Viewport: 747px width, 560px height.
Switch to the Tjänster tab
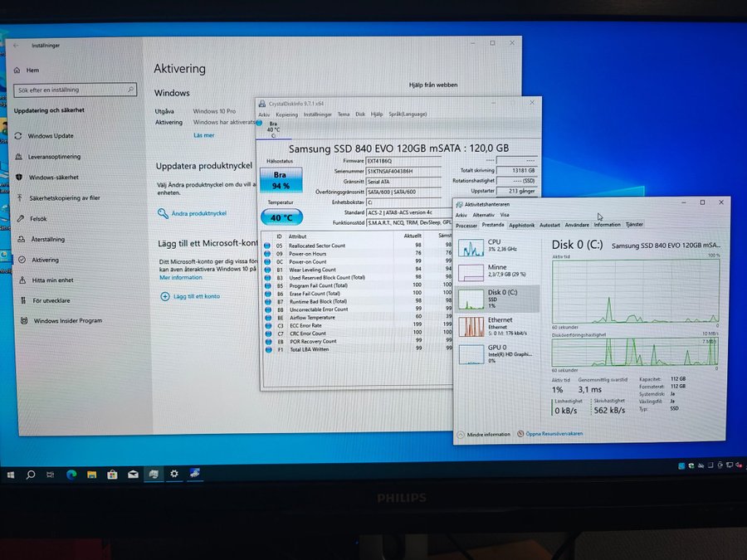(x=634, y=224)
